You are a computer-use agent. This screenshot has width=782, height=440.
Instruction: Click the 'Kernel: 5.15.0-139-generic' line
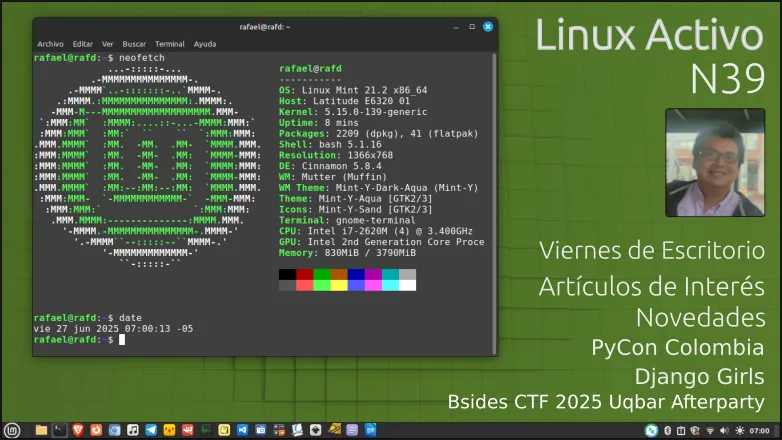click(x=353, y=112)
